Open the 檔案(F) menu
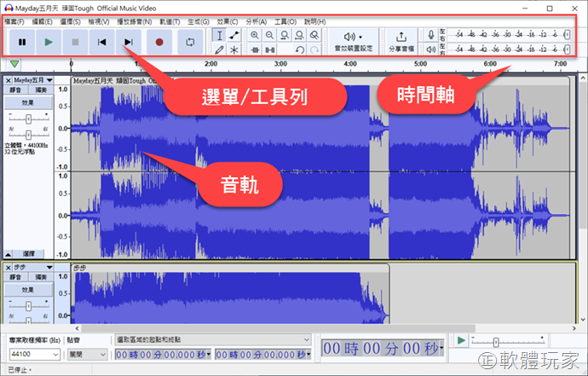This screenshot has height=376, width=588. click(15, 21)
